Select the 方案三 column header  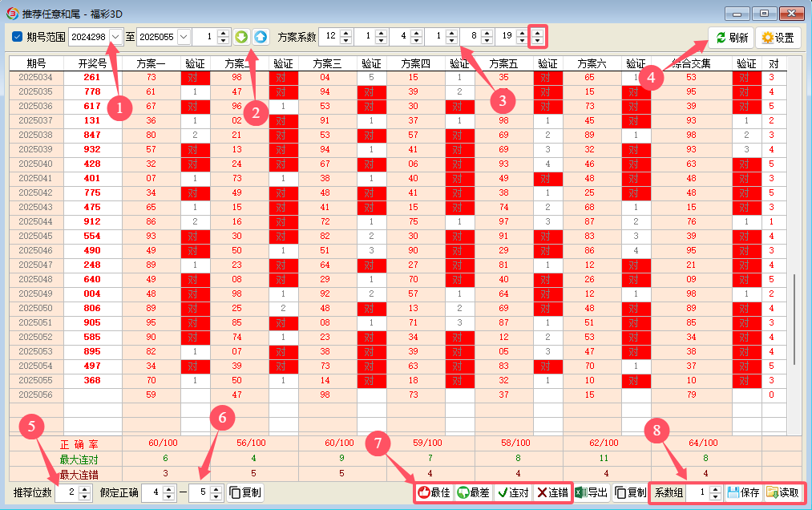(x=327, y=63)
